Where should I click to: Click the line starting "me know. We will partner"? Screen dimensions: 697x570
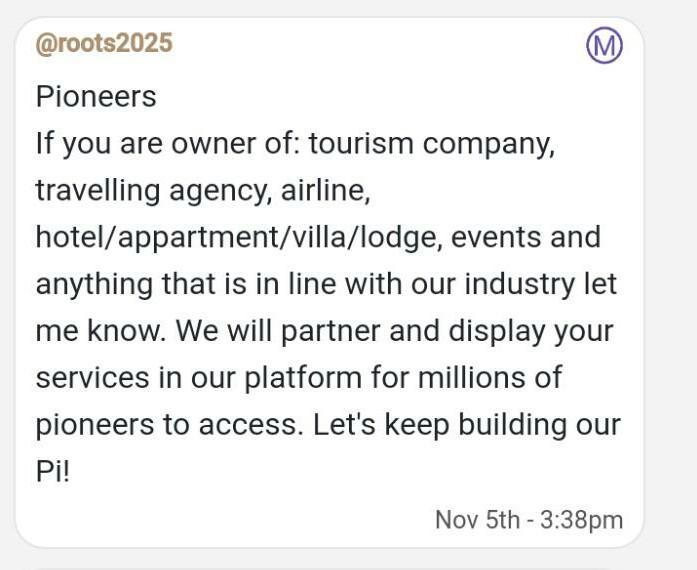(324, 331)
